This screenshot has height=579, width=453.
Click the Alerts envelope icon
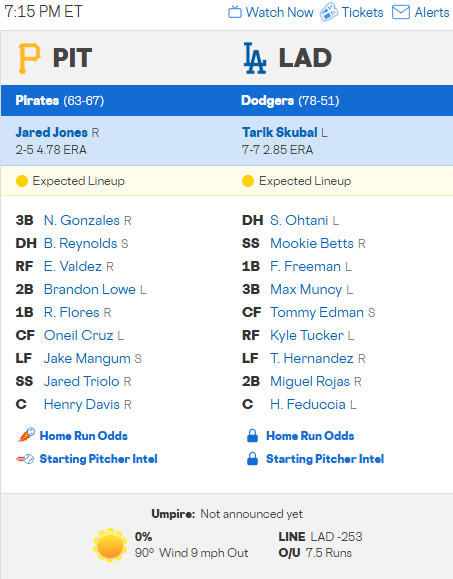(401, 12)
